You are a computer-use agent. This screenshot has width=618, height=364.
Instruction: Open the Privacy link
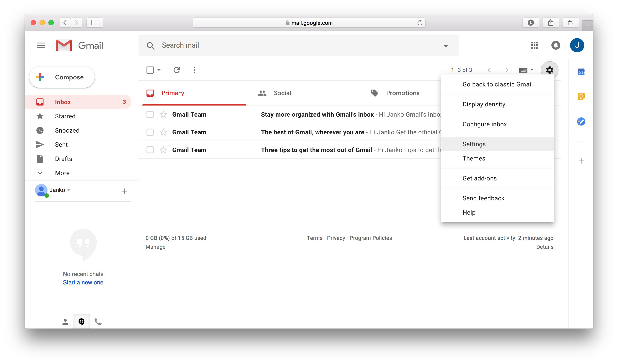[336, 238]
